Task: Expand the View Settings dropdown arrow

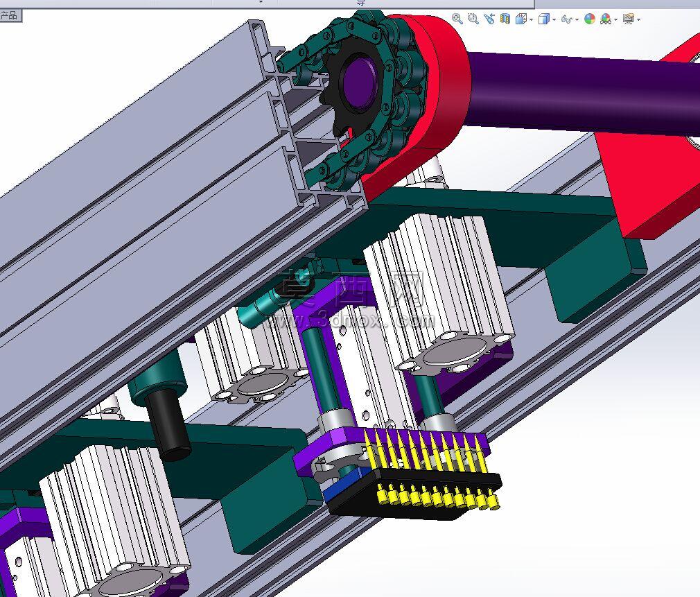Action: click(639, 19)
